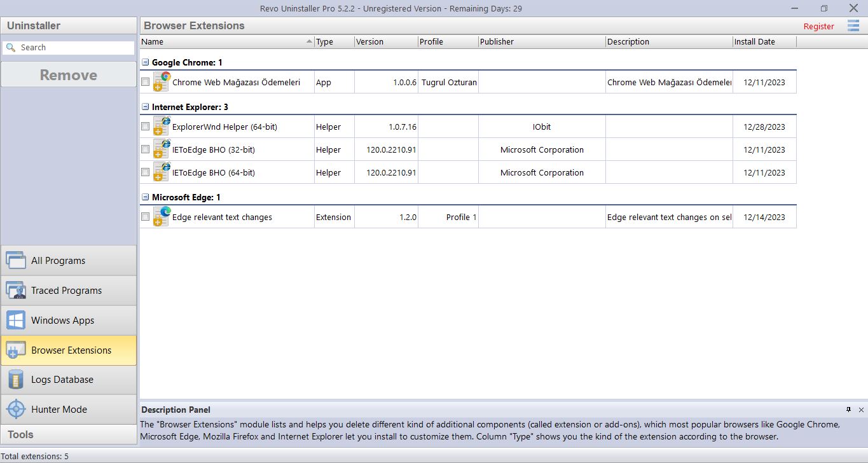Image resolution: width=868 pixels, height=463 pixels.
Task: Click the Tugrul Ozturan profile cell
Action: 448,82
